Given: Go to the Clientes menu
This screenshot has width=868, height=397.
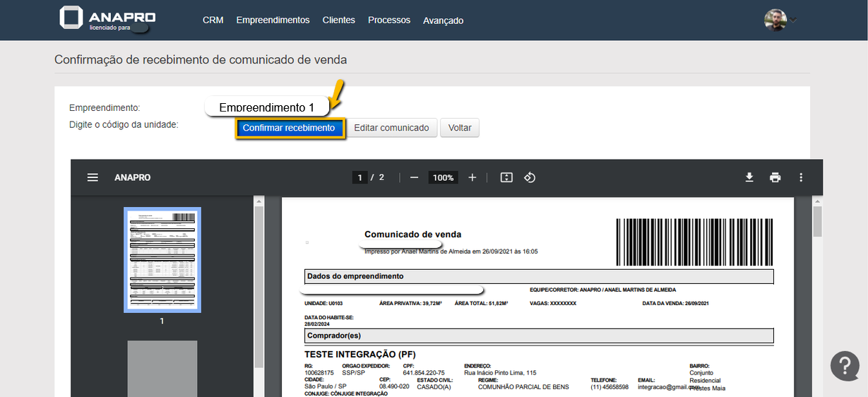Looking at the screenshot, I should (x=338, y=20).
